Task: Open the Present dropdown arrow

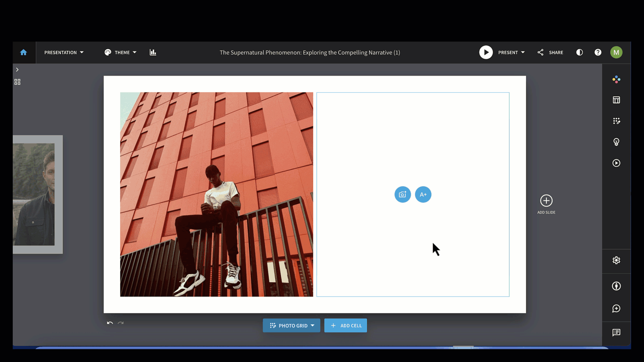Action: tap(523, 52)
